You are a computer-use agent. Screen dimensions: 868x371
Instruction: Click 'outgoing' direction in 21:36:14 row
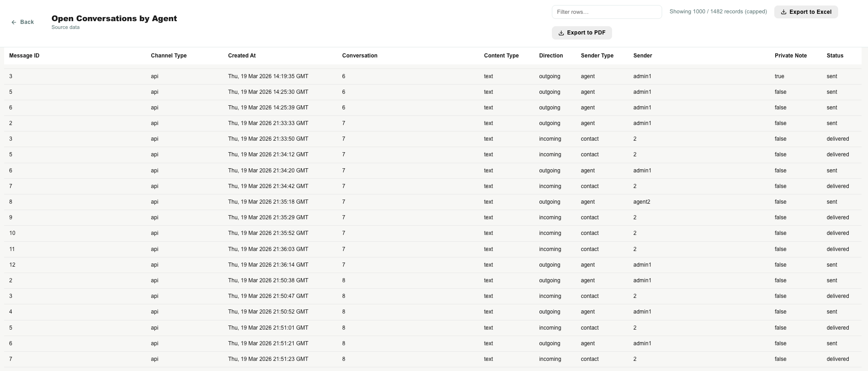pyautogui.click(x=550, y=265)
